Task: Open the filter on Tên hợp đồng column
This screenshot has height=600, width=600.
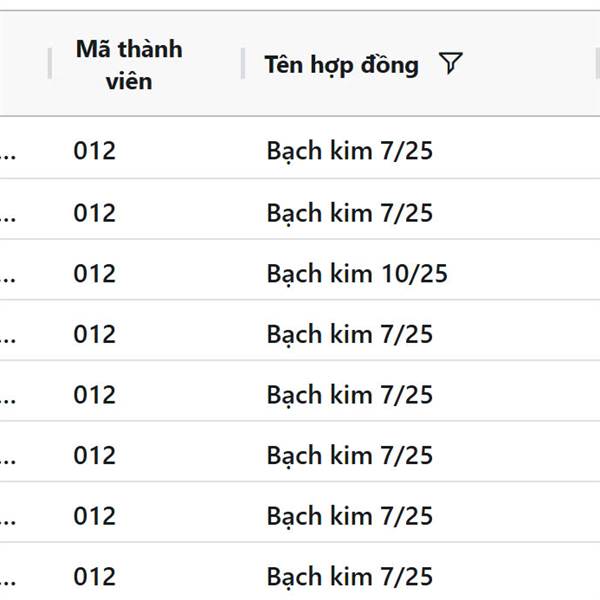Action: [x=451, y=63]
